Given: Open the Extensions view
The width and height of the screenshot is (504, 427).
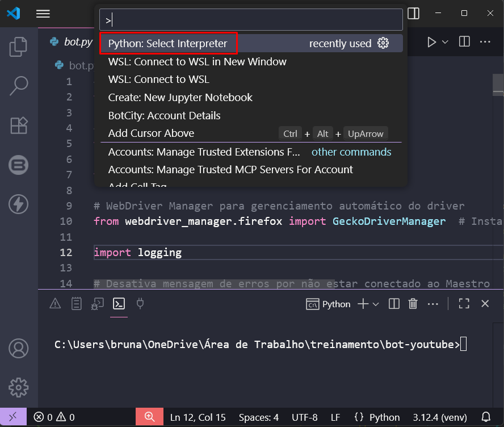Looking at the screenshot, I should 18,125.
